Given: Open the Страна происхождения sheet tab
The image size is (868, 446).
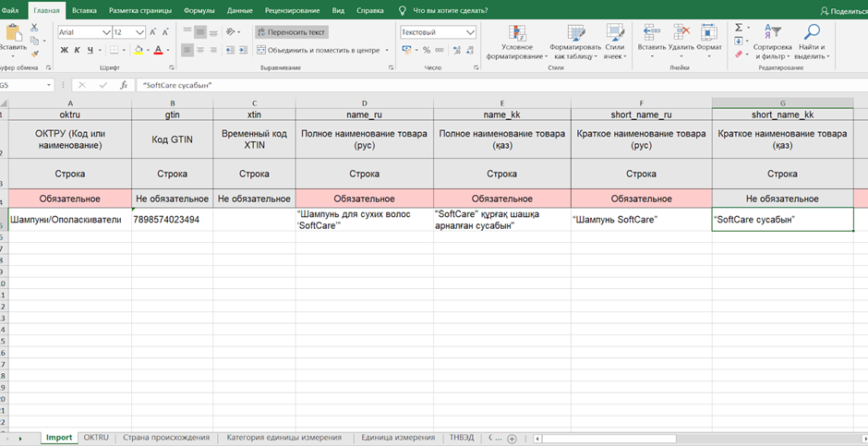Looking at the screenshot, I should [166, 438].
